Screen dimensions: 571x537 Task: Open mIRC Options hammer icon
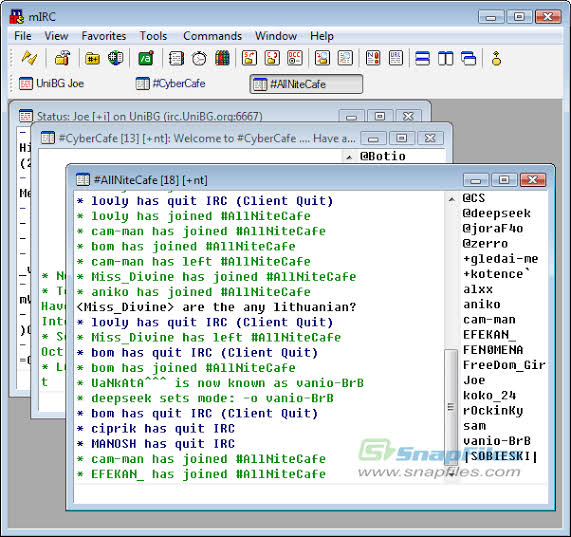click(x=63, y=58)
